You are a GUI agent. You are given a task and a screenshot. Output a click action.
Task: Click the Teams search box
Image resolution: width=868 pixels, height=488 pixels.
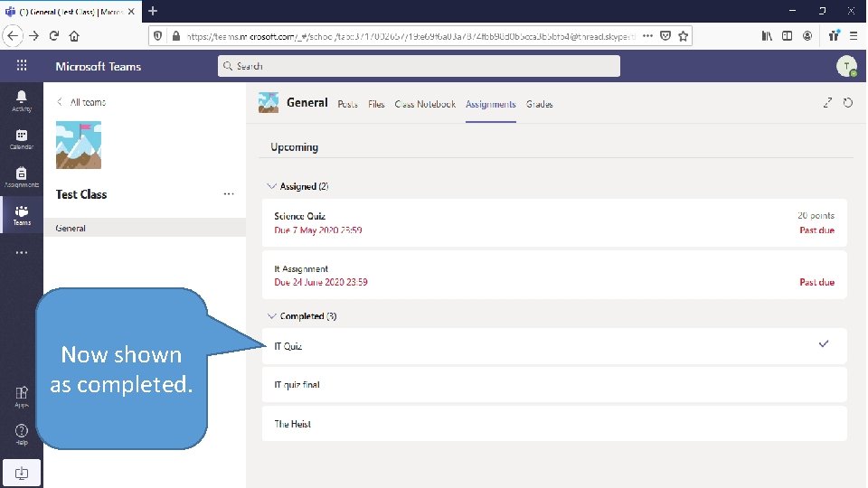pos(419,66)
